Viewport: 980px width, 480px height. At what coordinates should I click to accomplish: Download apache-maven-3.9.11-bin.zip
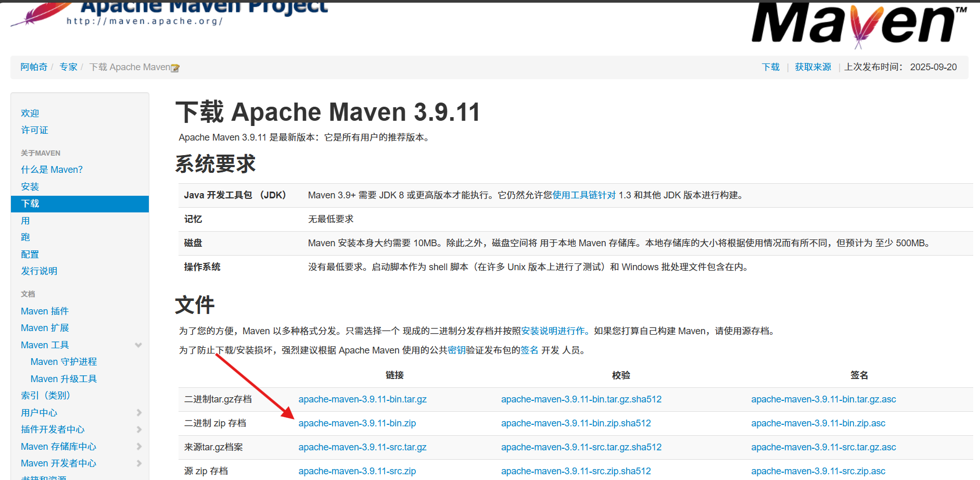357,423
